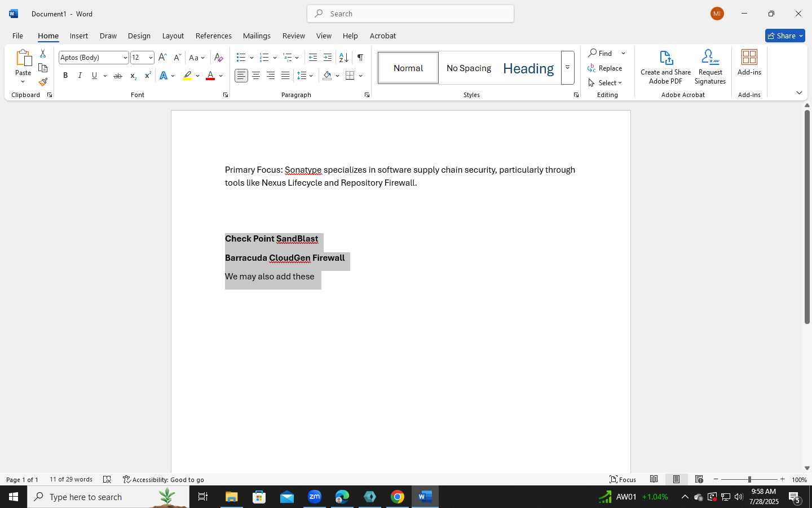The height and width of the screenshot is (508, 812).
Task: Apply strikethrough to the selected text
Action: click(118, 76)
